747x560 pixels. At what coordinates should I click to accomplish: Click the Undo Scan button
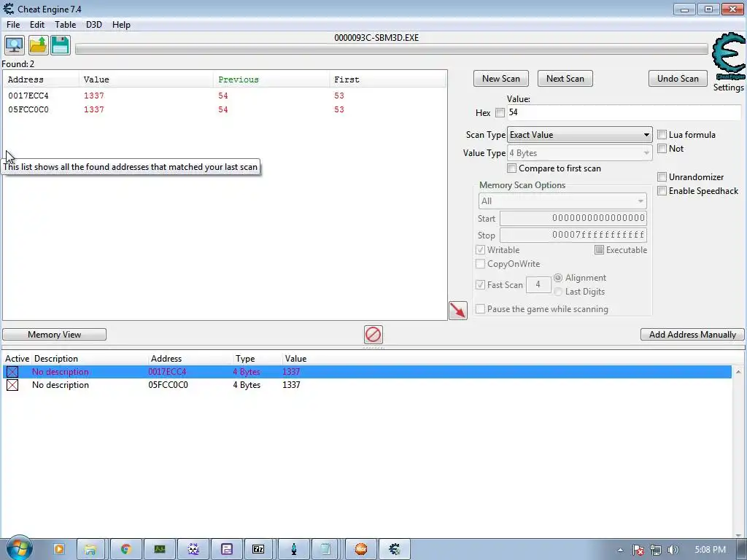pyautogui.click(x=678, y=79)
